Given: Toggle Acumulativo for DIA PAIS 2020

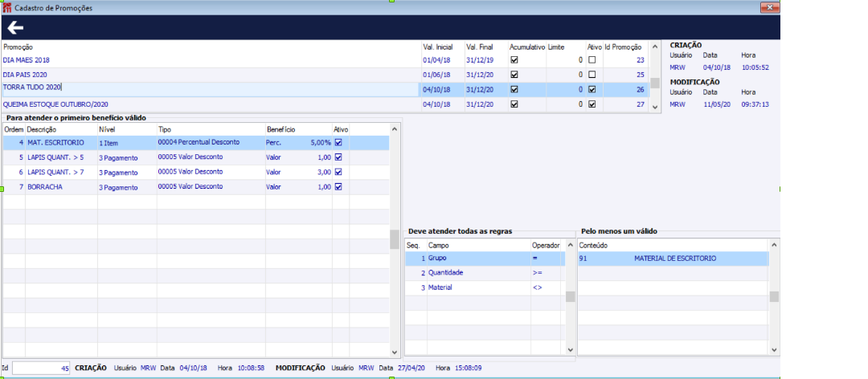Looking at the screenshot, I should tap(514, 74).
